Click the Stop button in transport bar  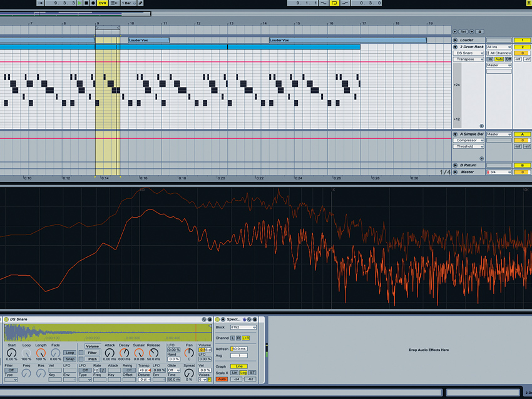tap(86, 3)
